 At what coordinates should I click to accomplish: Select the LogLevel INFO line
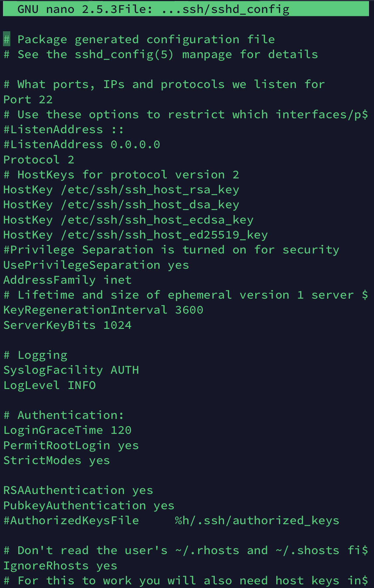[50, 385]
